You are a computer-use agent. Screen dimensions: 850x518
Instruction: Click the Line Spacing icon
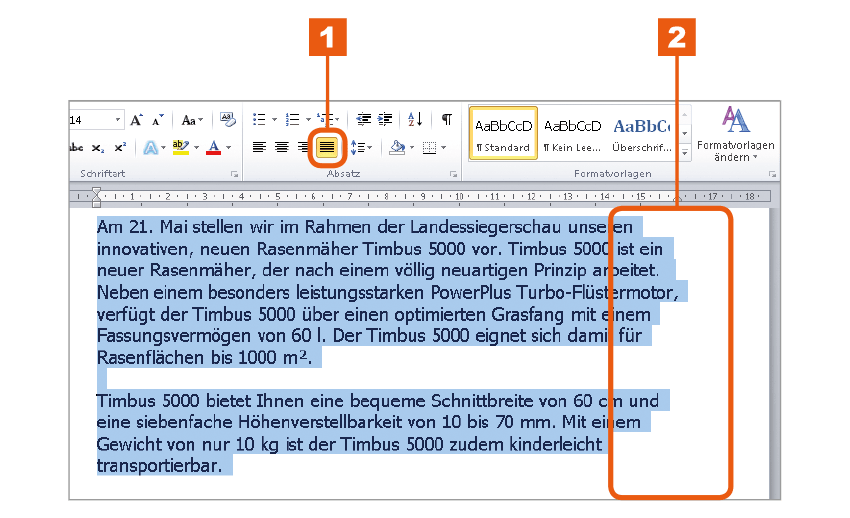pos(358,147)
